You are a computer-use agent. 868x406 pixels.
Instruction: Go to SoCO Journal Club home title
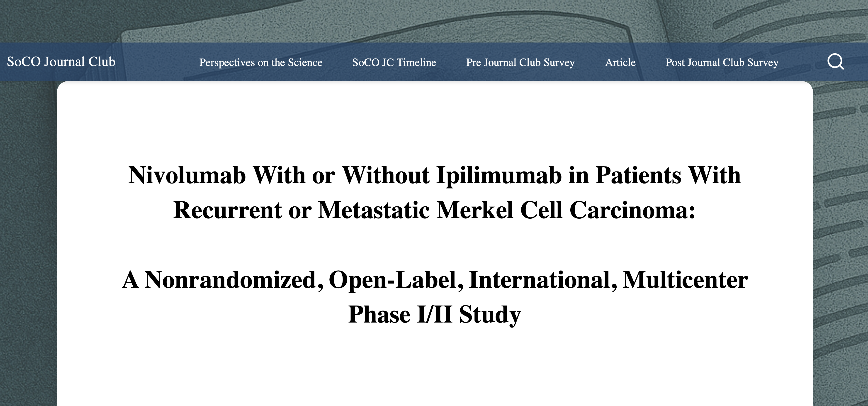61,62
